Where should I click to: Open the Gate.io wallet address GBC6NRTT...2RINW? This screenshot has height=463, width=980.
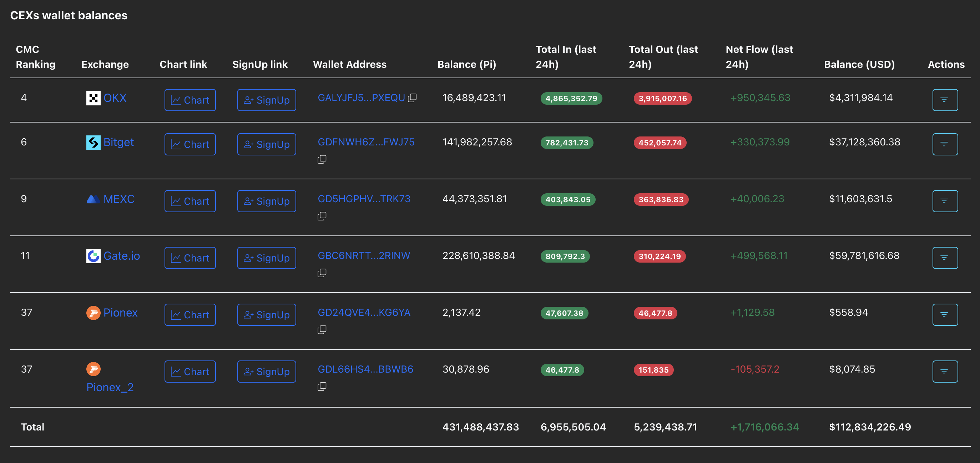pos(364,255)
